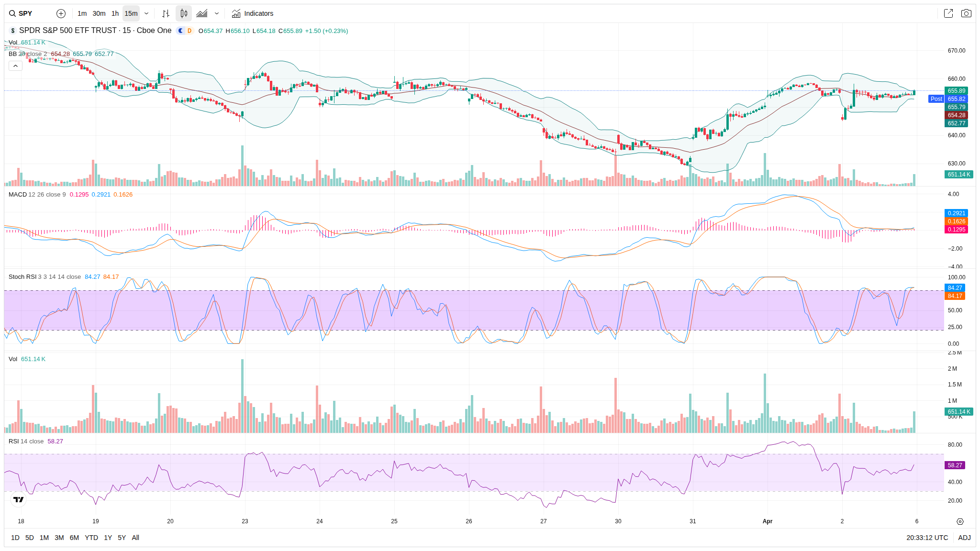The width and height of the screenshot is (980, 551).
Task: Select the Bars chart style icon
Action: (x=166, y=13)
